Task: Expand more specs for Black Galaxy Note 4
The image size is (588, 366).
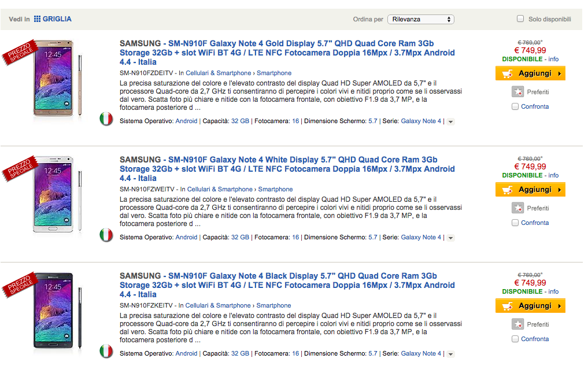Action: (x=451, y=354)
